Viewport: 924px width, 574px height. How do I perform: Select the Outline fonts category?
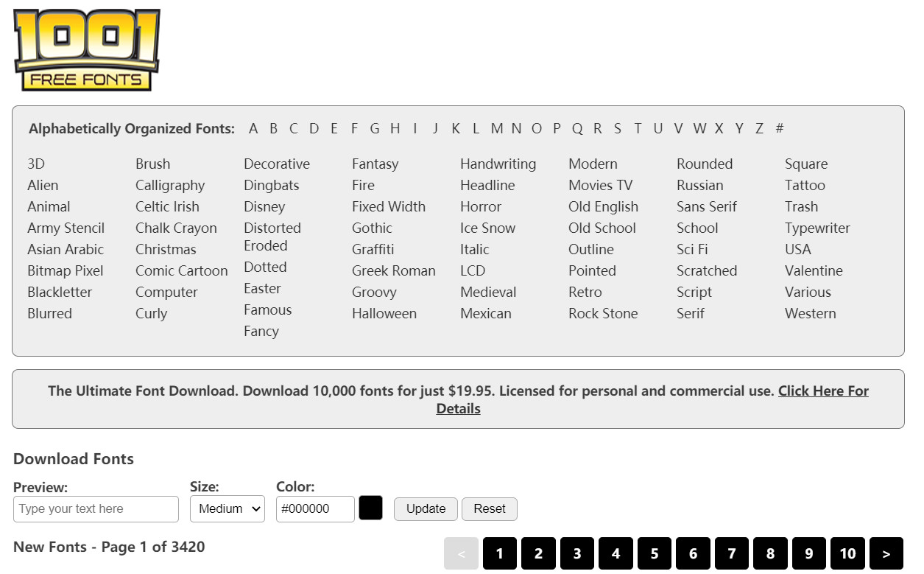tap(591, 249)
